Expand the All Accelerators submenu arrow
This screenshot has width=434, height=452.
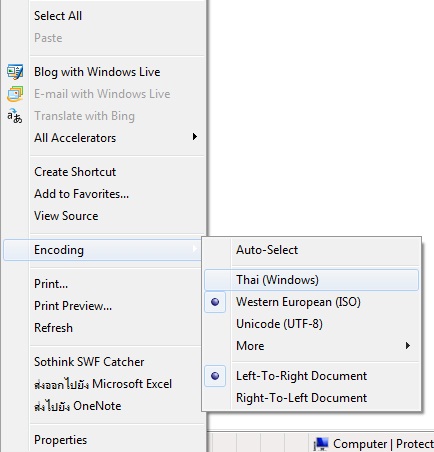tap(195, 137)
